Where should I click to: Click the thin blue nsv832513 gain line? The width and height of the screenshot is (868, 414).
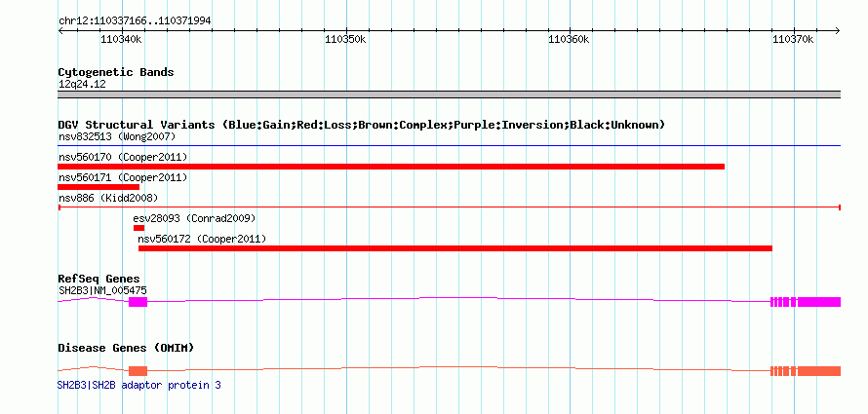pos(449,146)
